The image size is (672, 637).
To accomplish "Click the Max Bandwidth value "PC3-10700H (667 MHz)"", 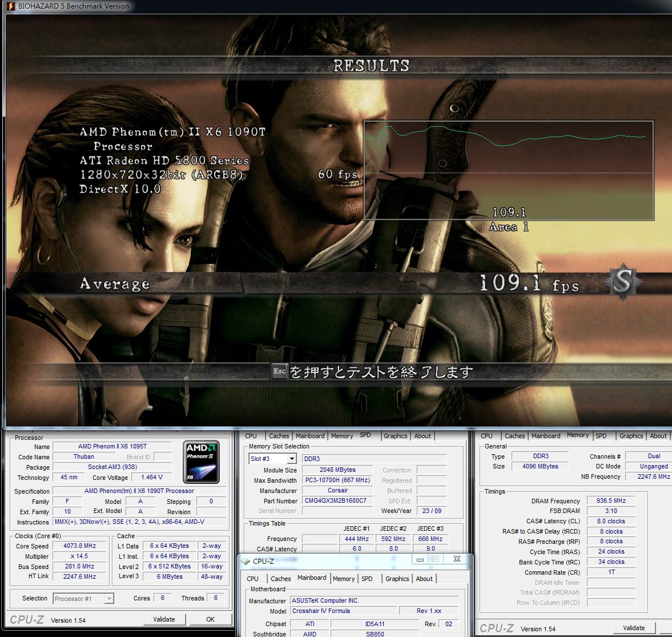I will tap(337, 480).
